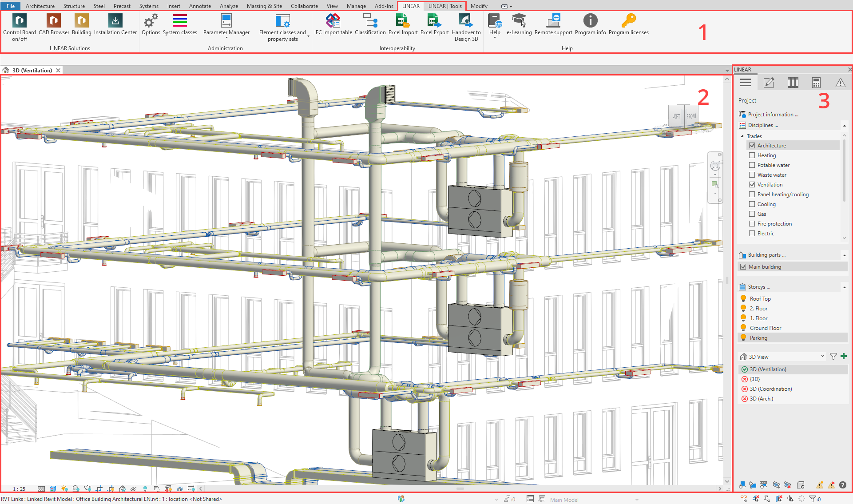Add a new view with green plus icon
This screenshot has height=504, width=853.
pyautogui.click(x=844, y=356)
